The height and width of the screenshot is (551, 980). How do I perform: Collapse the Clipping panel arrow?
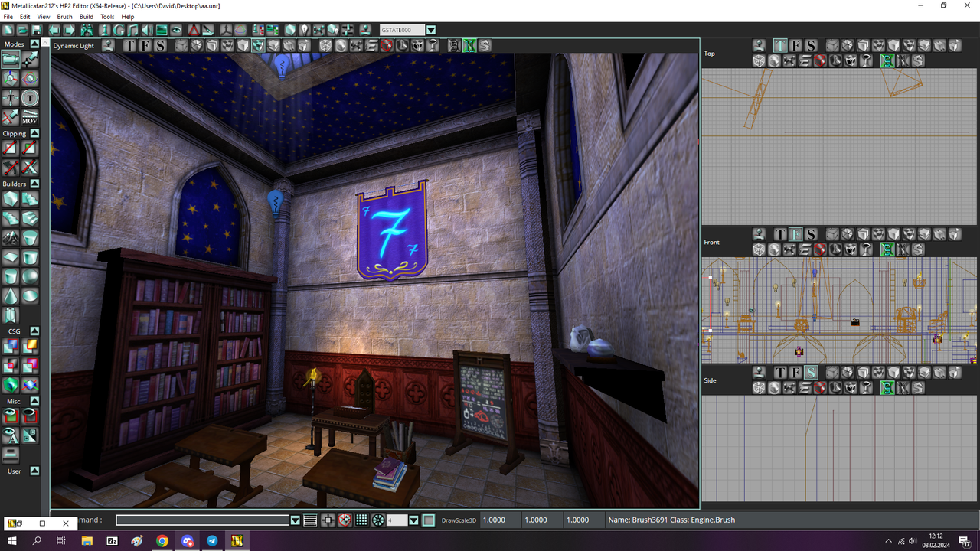click(34, 133)
